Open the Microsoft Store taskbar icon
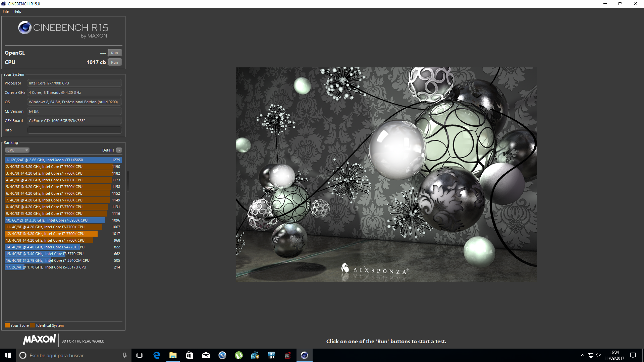This screenshot has height=362, width=644. coord(190,355)
